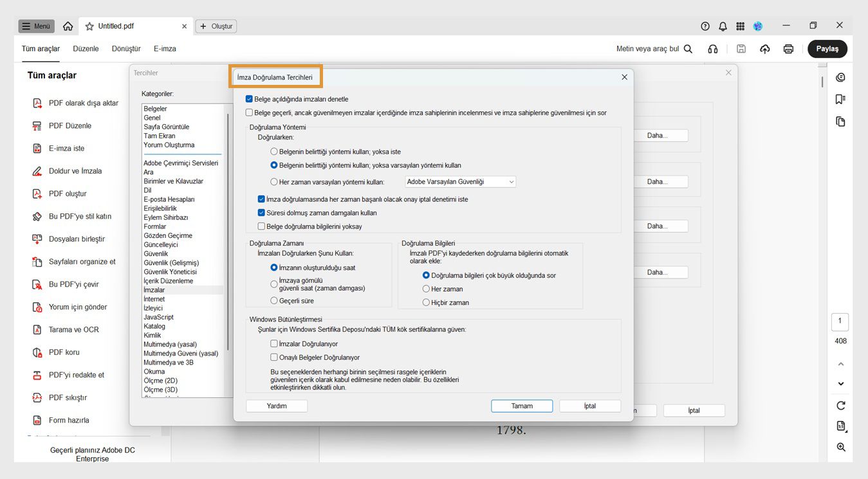Viewport: 868px width, 479px height.
Task: Click the zoom in magnifier icon
Action: 840,447
